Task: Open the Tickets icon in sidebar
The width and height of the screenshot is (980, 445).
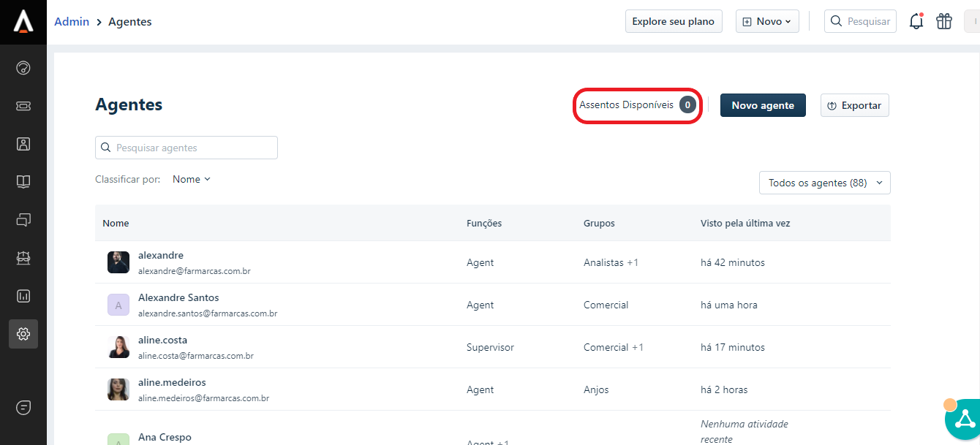Action: (23, 106)
